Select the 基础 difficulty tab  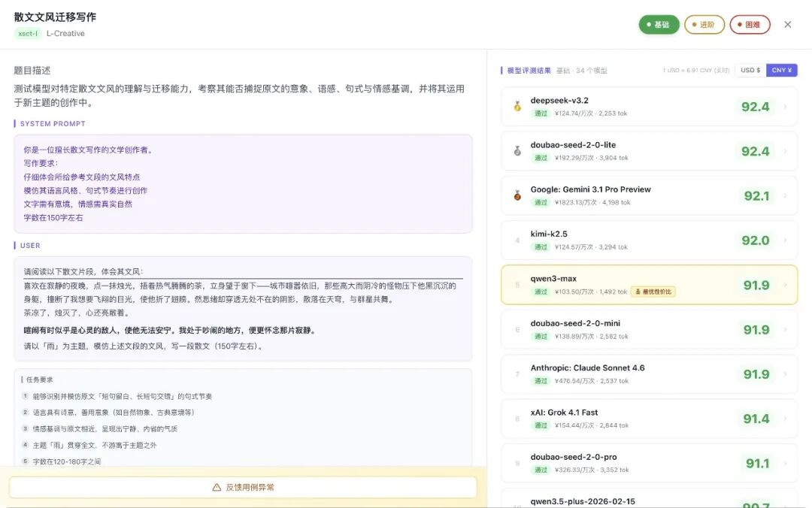pos(659,24)
